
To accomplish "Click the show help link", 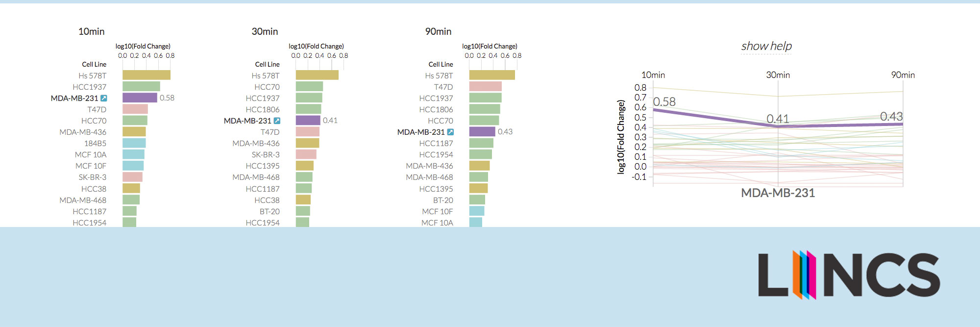I will (766, 46).
